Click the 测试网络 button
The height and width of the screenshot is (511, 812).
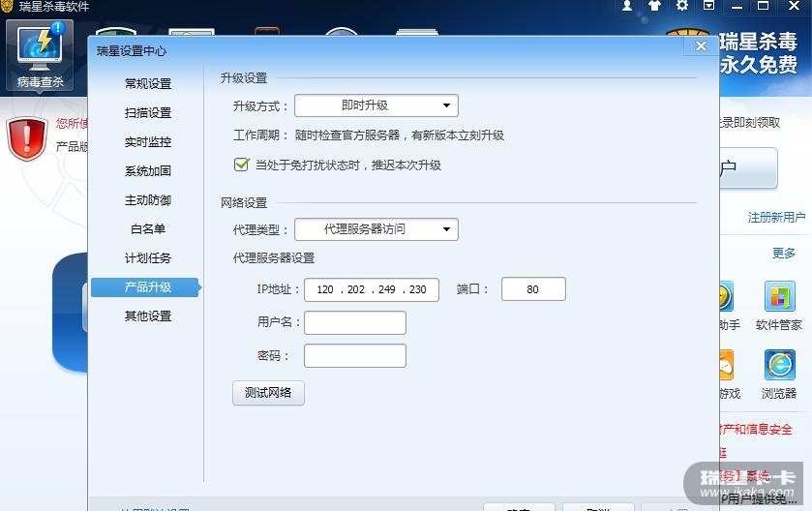pos(268,393)
